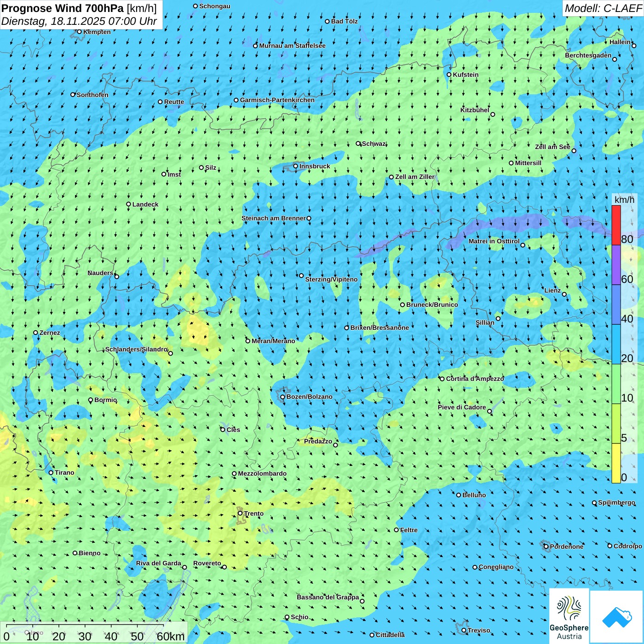The height and width of the screenshot is (644, 644).
Task: Click the 'Garmisch-Partenkirchen' label
Action: tap(277, 100)
